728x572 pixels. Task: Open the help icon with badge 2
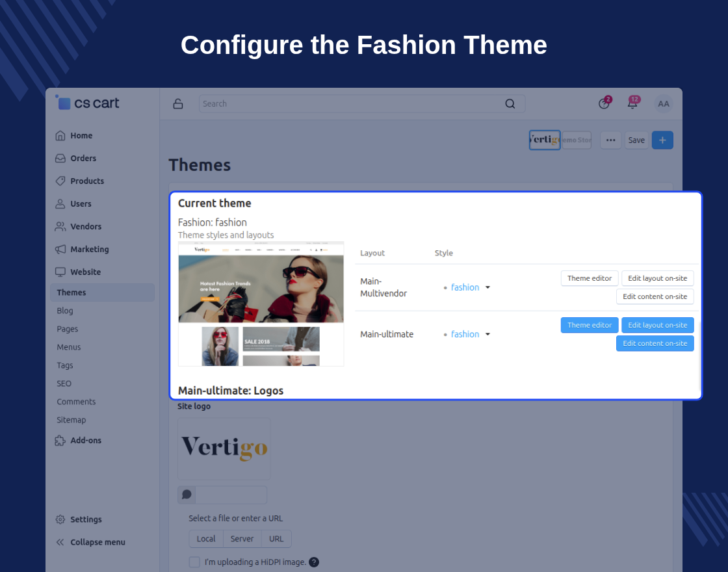604,103
